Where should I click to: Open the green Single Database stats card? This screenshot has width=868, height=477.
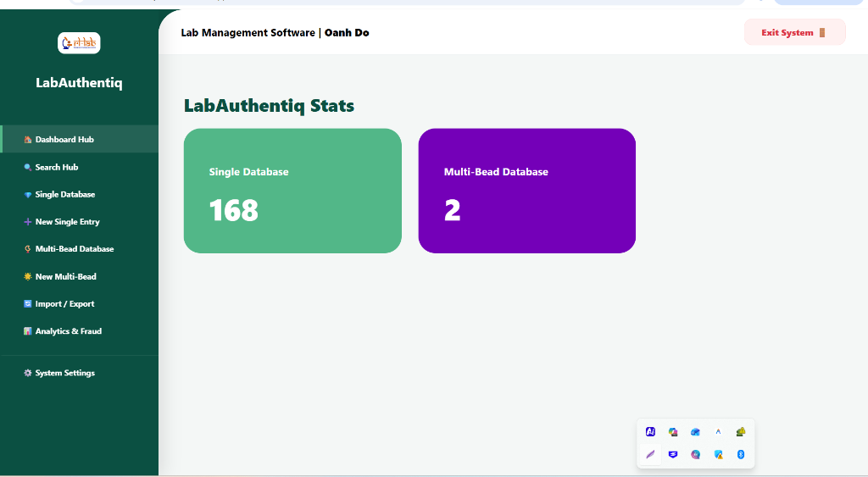(x=292, y=191)
